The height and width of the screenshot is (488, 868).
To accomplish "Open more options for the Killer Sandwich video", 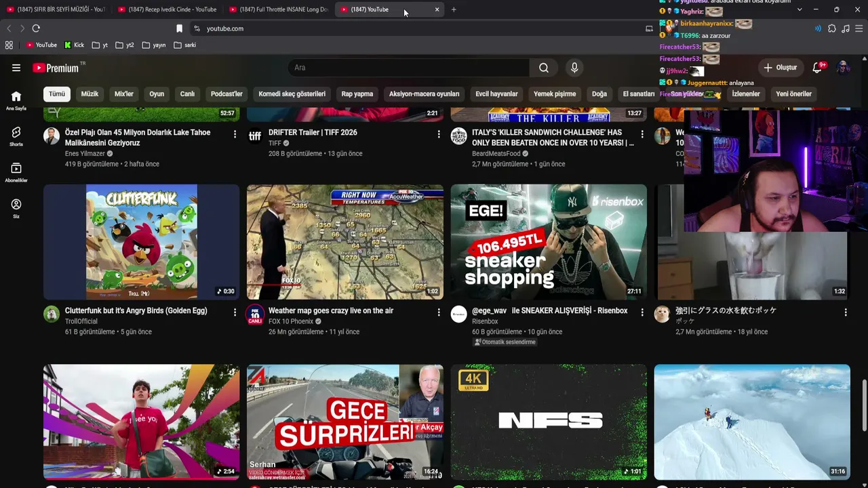I will pyautogui.click(x=642, y=134).
